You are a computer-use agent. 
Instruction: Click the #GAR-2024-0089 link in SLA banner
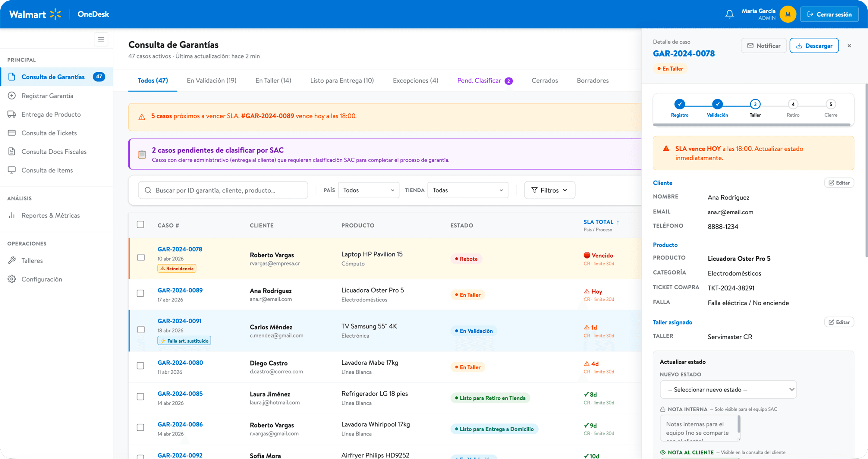tap(268, 116)
